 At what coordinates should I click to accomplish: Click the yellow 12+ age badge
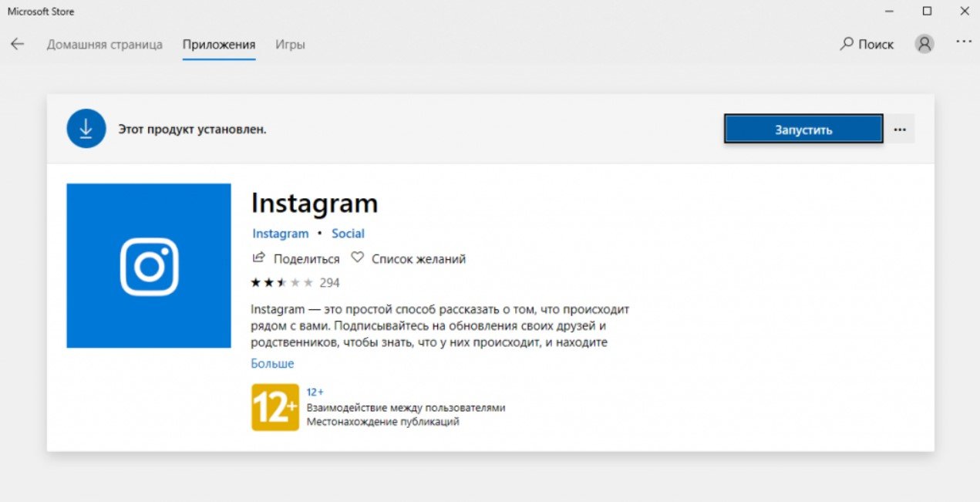[275, 407]
